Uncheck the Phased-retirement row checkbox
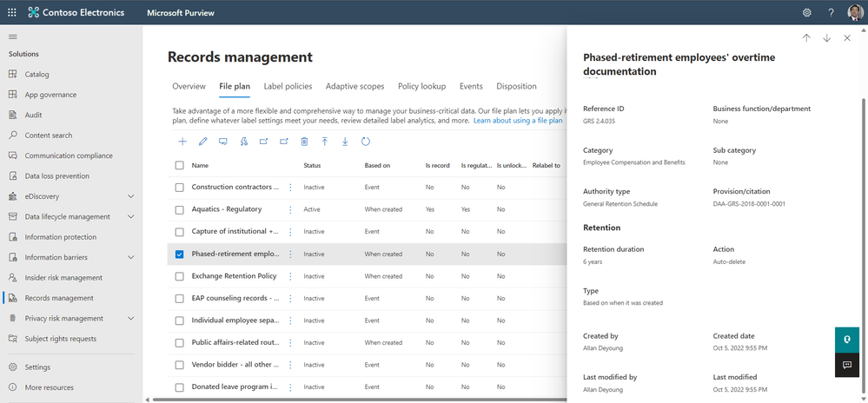Image resolution: width=868 pixels, height=403 pixels. 179,254
